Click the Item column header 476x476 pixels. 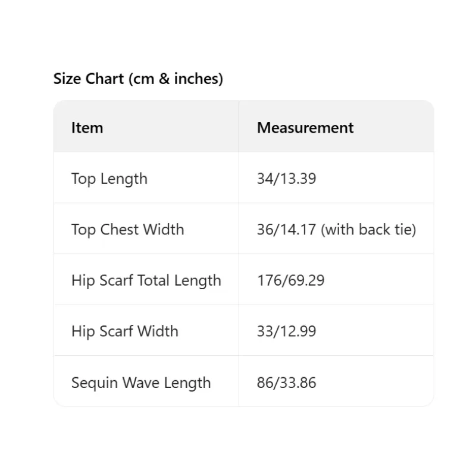[x=87, y=127]
